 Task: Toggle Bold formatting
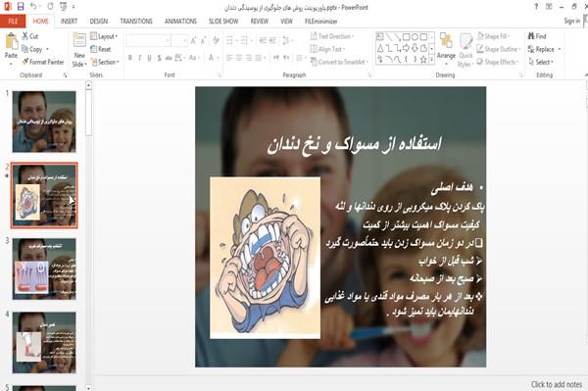coord(130,58)
